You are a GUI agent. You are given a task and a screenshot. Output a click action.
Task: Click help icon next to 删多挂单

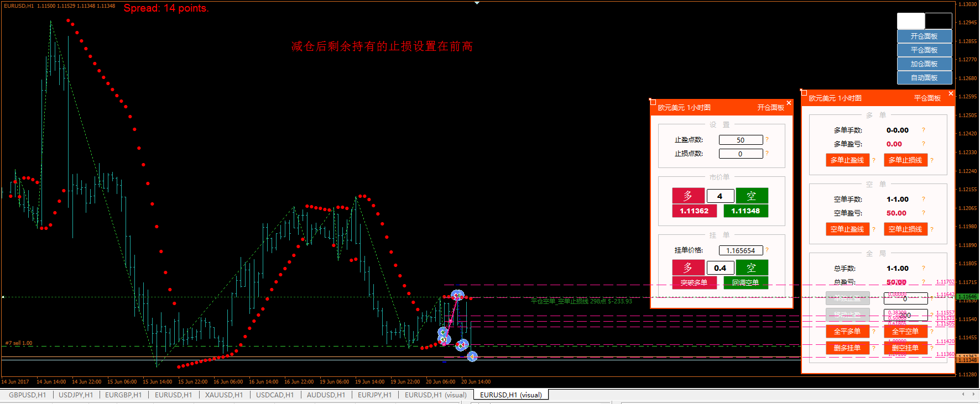point(874,348)
